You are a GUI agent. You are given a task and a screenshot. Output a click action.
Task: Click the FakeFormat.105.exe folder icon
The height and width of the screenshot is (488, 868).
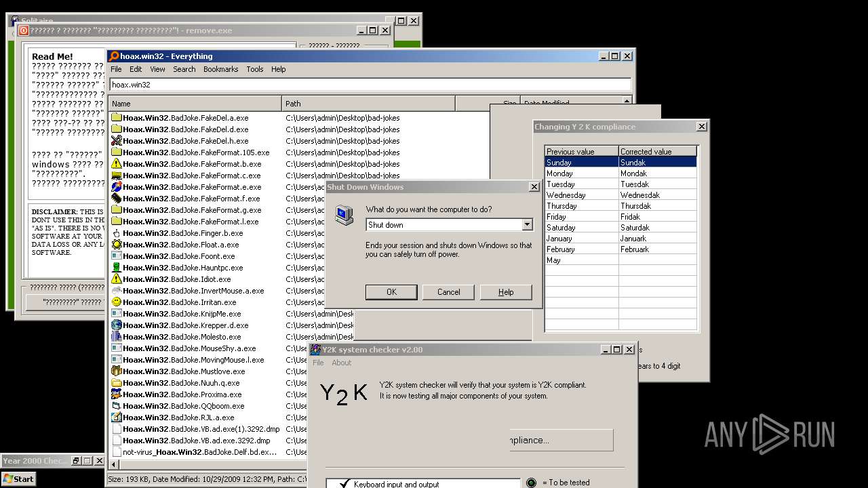(x=116, y=152)
